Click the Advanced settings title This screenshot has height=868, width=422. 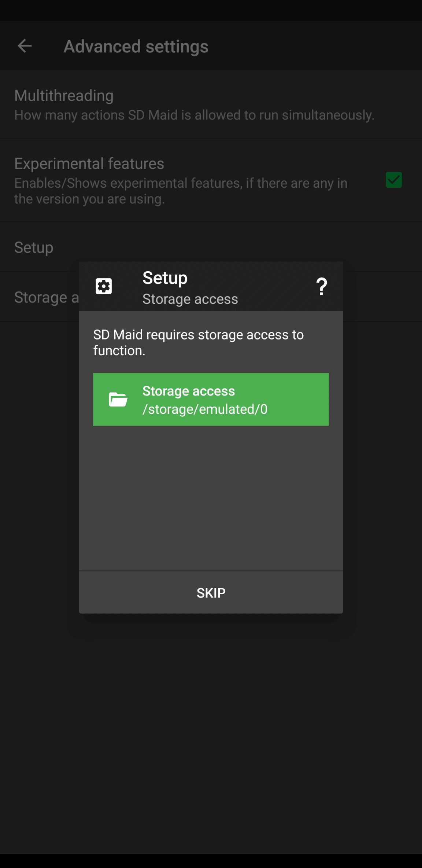pyautogui.click(x=136, y=47)
